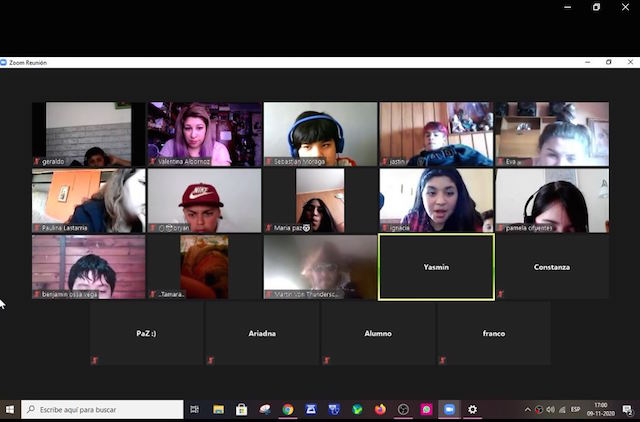The image size is (640, 422).
Task: Open the Settings gear in the taskbar
Action: pyautogui.click(x=472, y=409)
